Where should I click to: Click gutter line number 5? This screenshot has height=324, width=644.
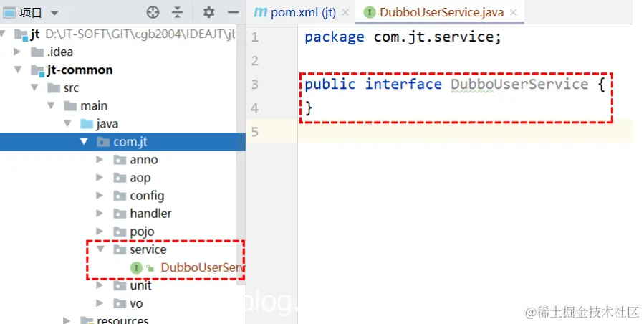pos(254,132)
